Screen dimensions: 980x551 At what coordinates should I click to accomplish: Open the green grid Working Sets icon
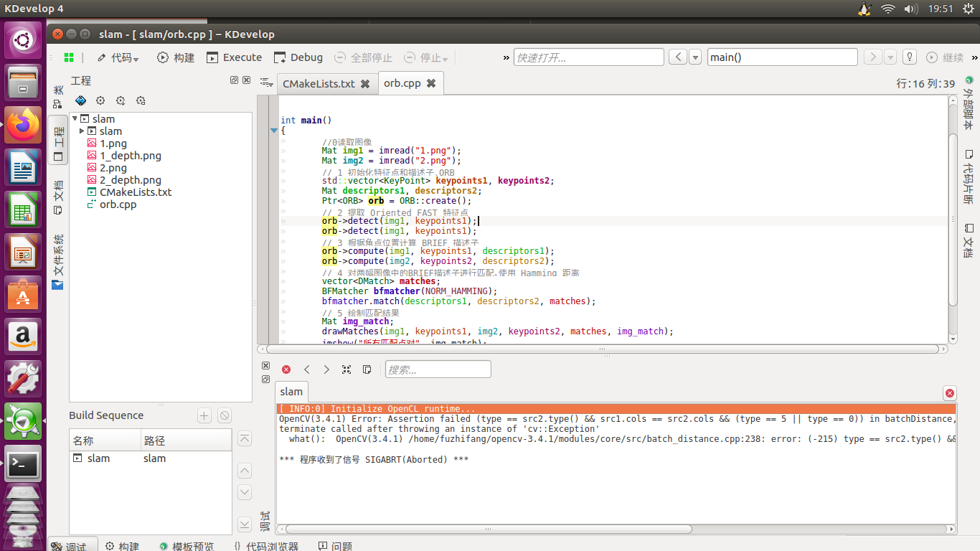(69, 57)
